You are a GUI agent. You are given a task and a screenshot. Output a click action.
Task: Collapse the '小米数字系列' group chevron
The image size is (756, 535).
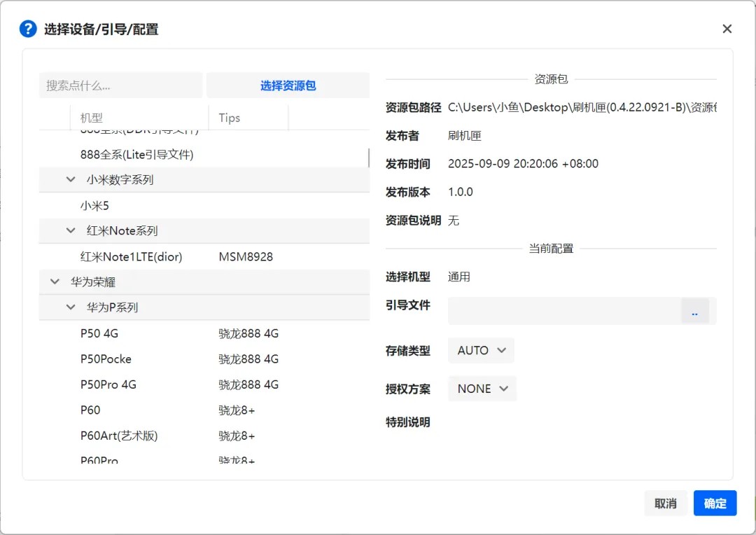[71, 179]
